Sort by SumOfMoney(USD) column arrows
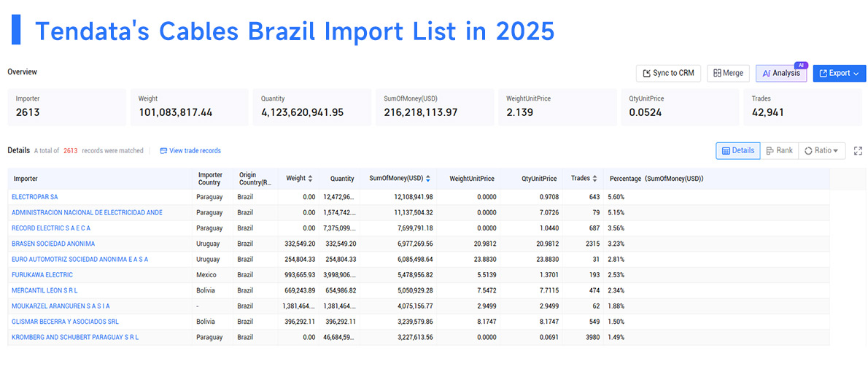This screenshot has width=868, height=372. point(428,179)
